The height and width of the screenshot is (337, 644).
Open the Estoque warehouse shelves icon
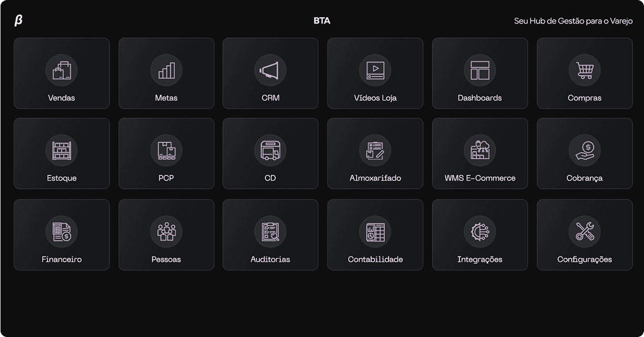(x=61, y=150)
